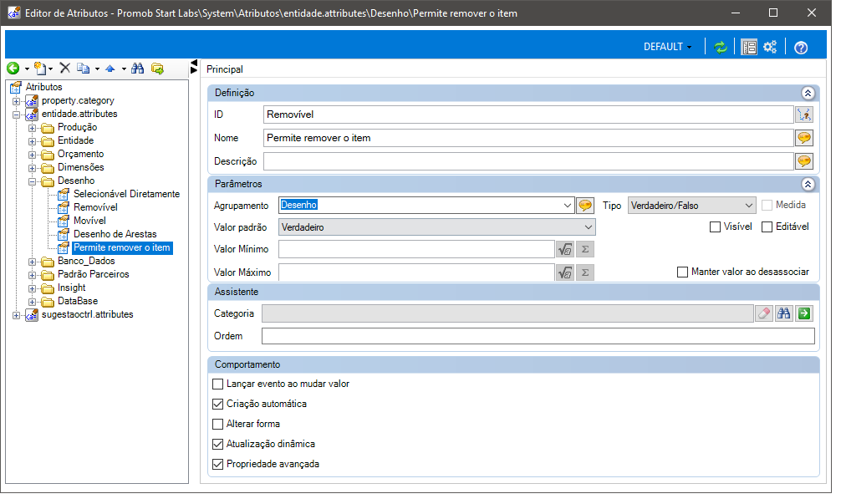Expand the sugestaoctrl.attributes tree node
The height and width of the screenshot is (504, 841).
pyautogui.click(x=17, y=315)
